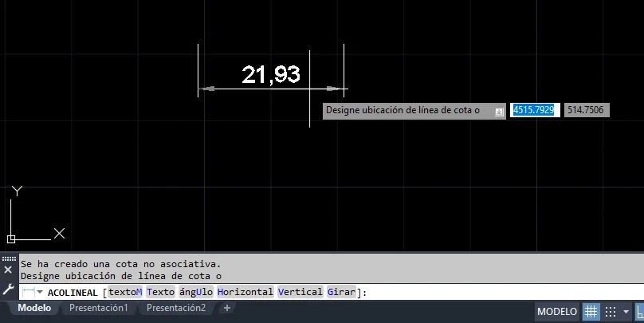
Task: Expand dynamic prompt options arrow icon
Action: coord(499,112)
